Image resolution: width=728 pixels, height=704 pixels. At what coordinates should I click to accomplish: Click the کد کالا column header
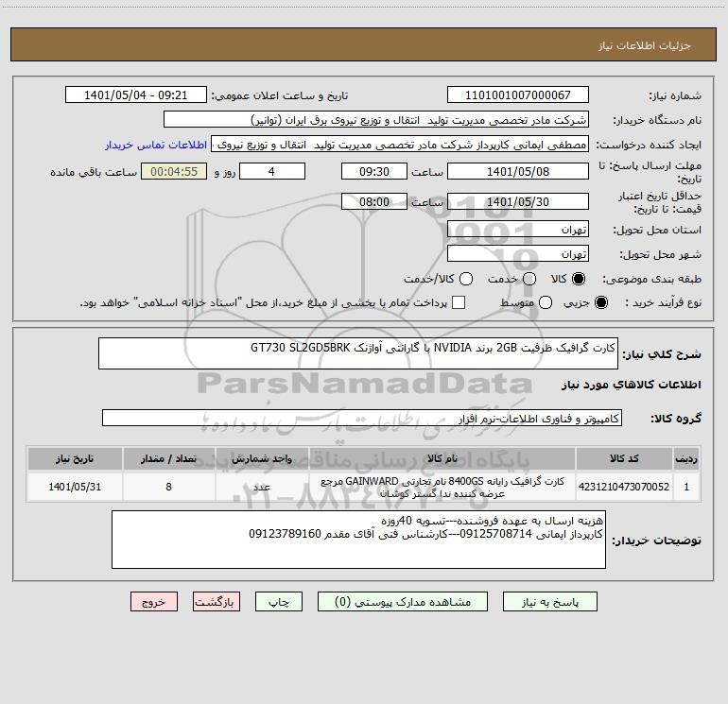[x=624, y=458]
